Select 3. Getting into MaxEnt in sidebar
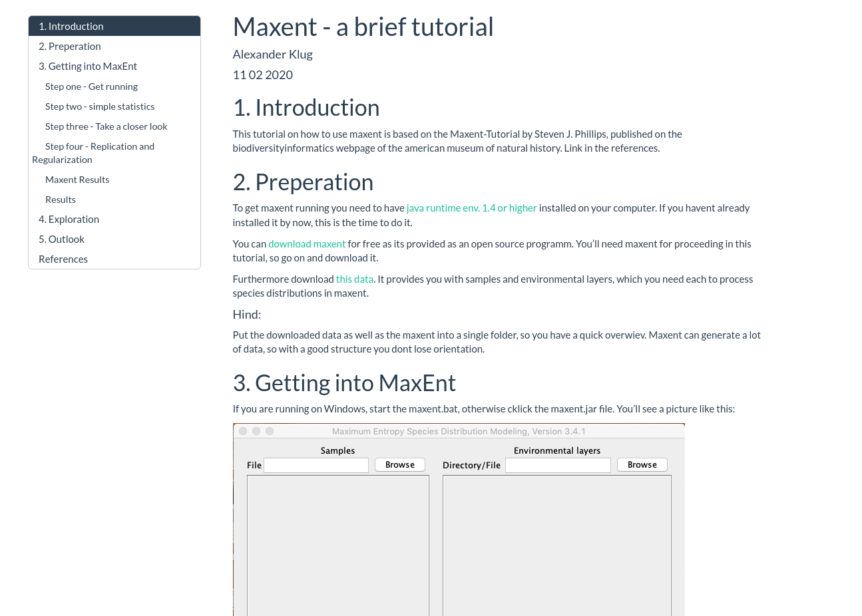 pos(88,67)
